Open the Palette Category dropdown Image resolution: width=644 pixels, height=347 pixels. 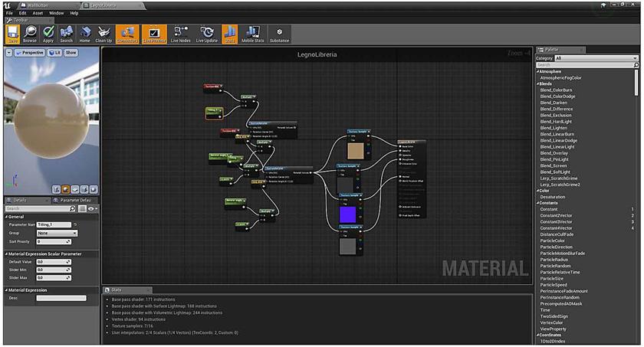pos(596,58)
